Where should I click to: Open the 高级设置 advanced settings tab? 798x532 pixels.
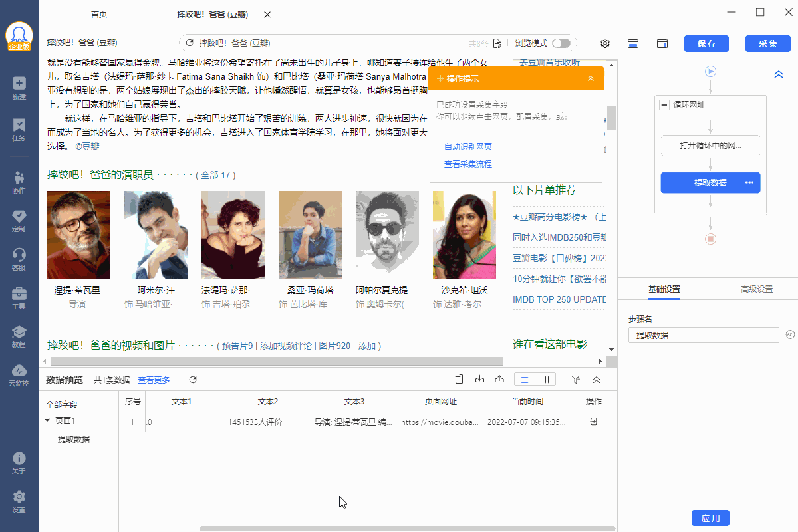click(757, 289)
